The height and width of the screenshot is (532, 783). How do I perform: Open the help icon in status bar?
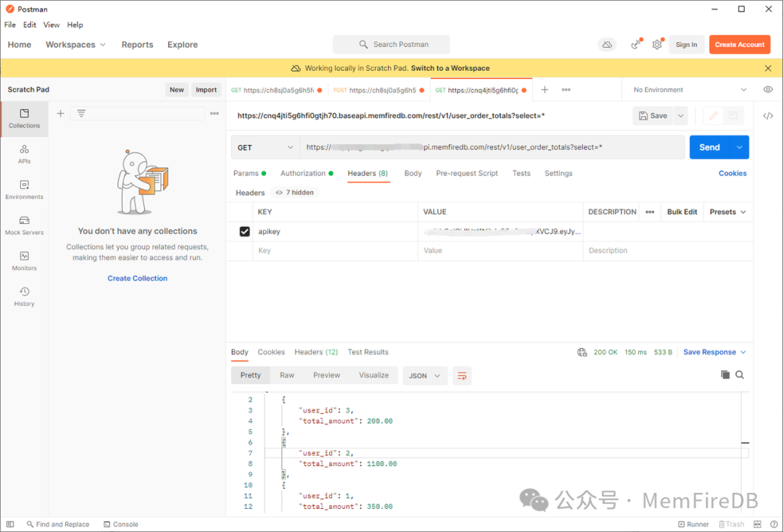point(774,524)
